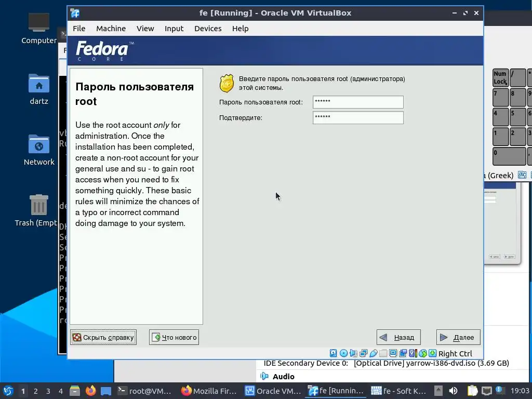Click the USB devices status icon
The height and width of the screenshot is (399, 532).
373,353
